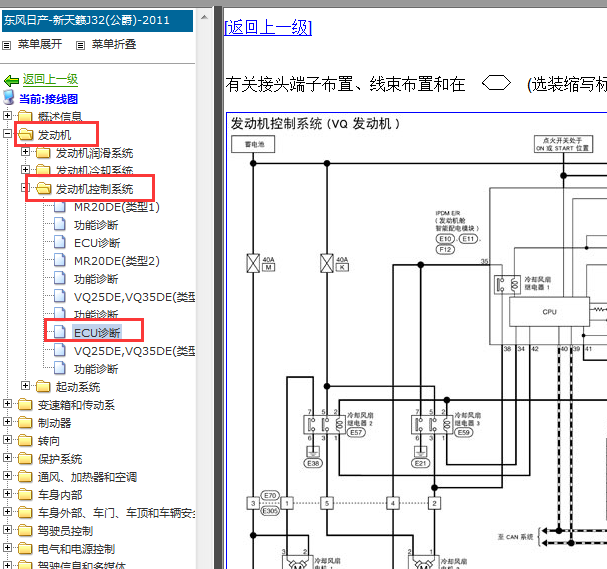Click 点火开关 ON或START box
Screen dimensions: 607x569
pyautogui.click(x=563, y=144)
